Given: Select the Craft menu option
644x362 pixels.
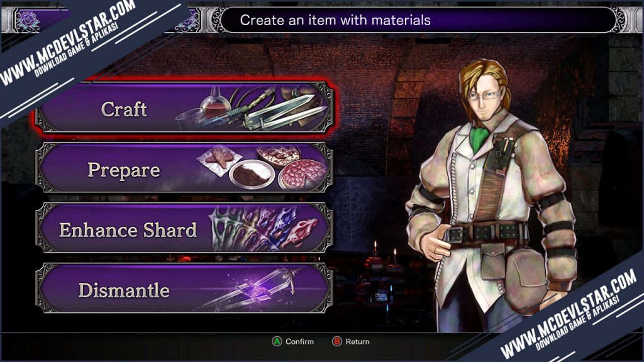Looking at the screenshot, I should coord(184,108).
